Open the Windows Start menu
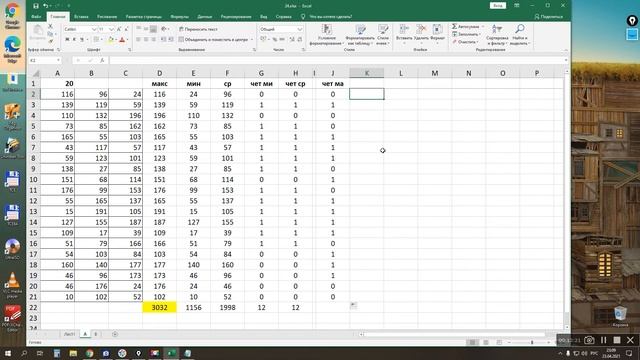Screen dimensions: 640x360 pyautogui.click(x=8, y=353)
